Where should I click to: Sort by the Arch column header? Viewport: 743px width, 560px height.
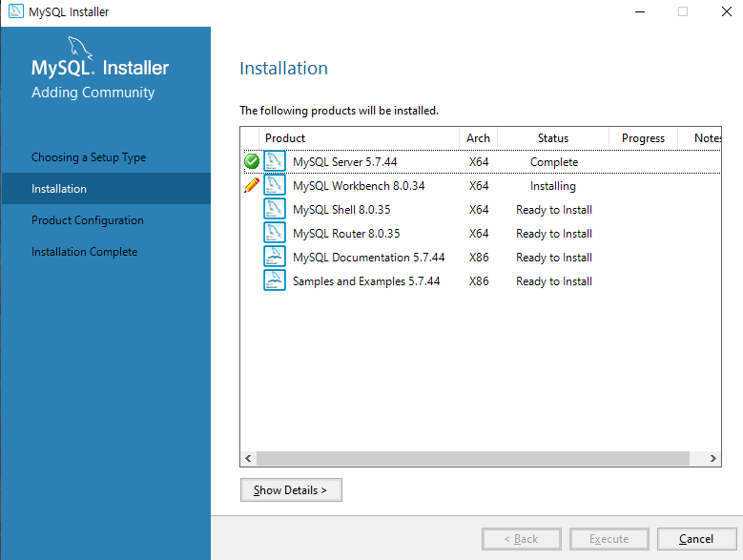click(x=478, y=138)
